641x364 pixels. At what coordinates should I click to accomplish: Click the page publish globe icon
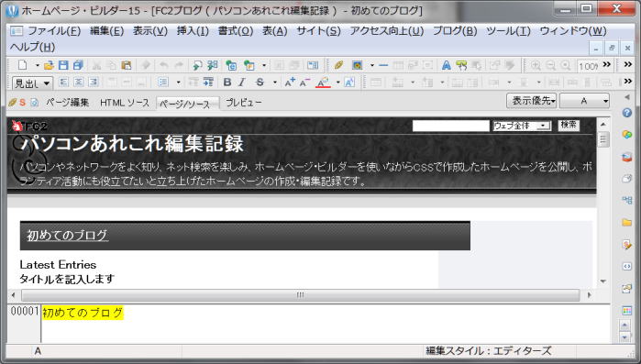pyautogui.click(x=232, y=65)
